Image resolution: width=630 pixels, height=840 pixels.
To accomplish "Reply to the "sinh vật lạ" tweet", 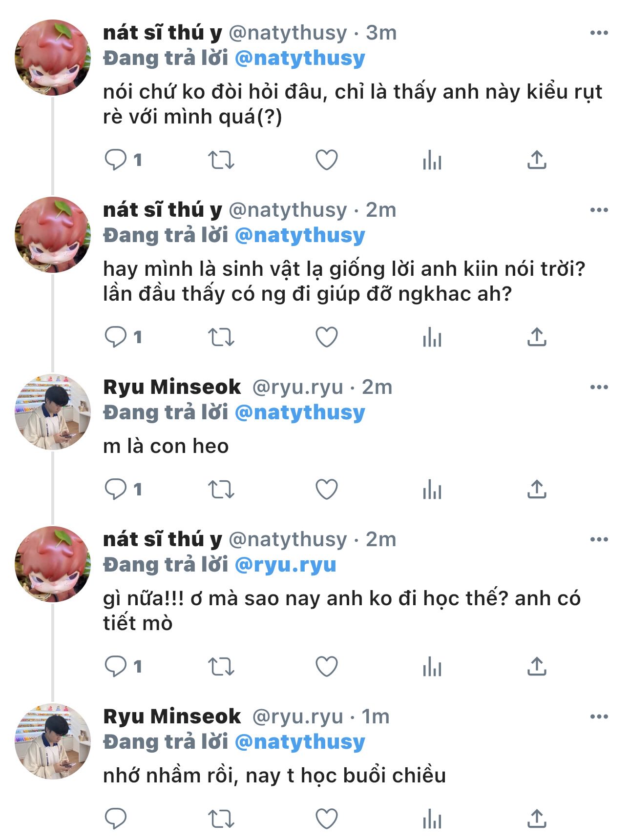I will [116, 337].
